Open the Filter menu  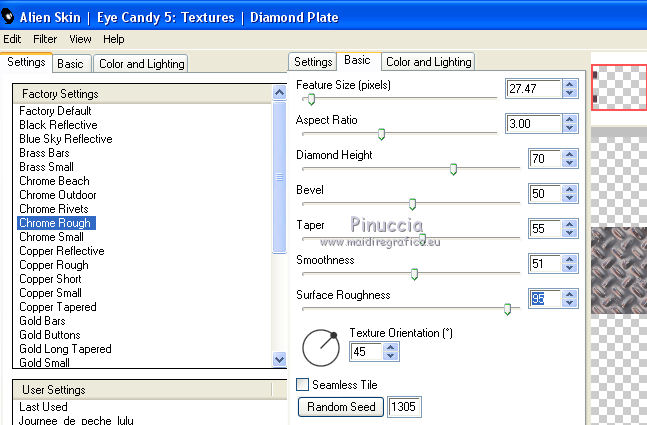click(x=45, y=39)
